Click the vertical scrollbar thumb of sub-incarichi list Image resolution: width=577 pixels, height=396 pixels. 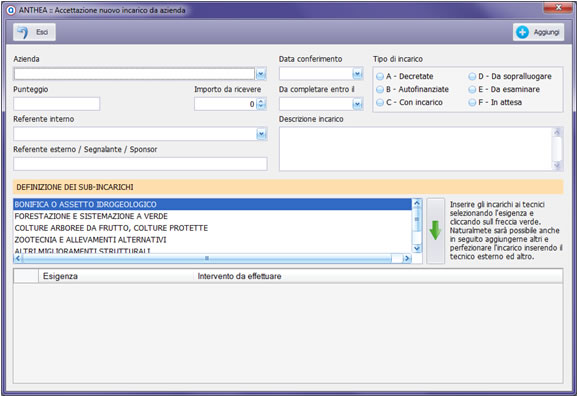[x=417, y=219]
